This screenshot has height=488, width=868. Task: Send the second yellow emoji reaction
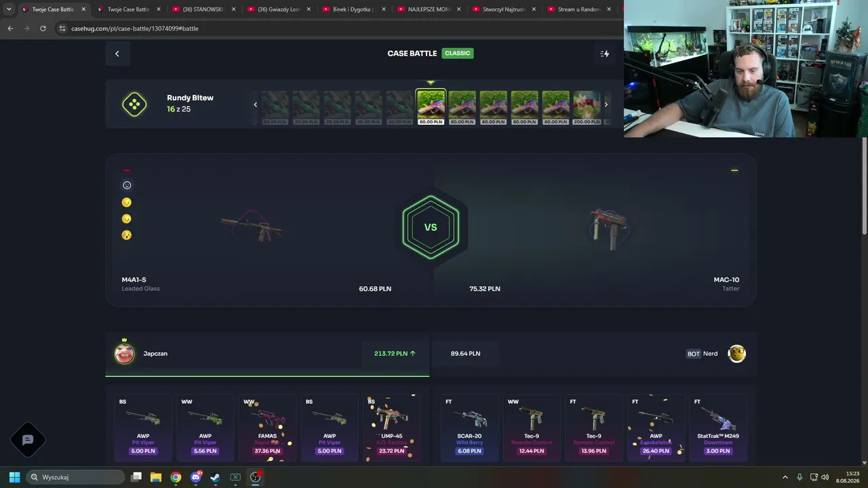tap(127, 219)
